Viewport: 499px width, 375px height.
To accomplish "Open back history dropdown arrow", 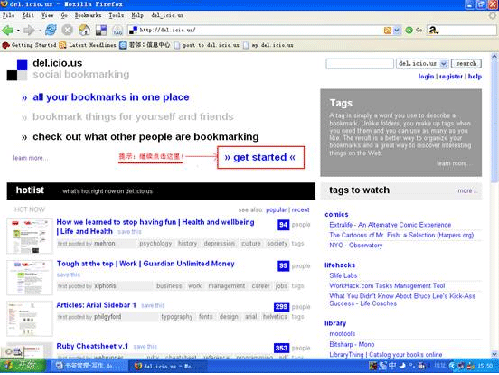I will [18, 31].
